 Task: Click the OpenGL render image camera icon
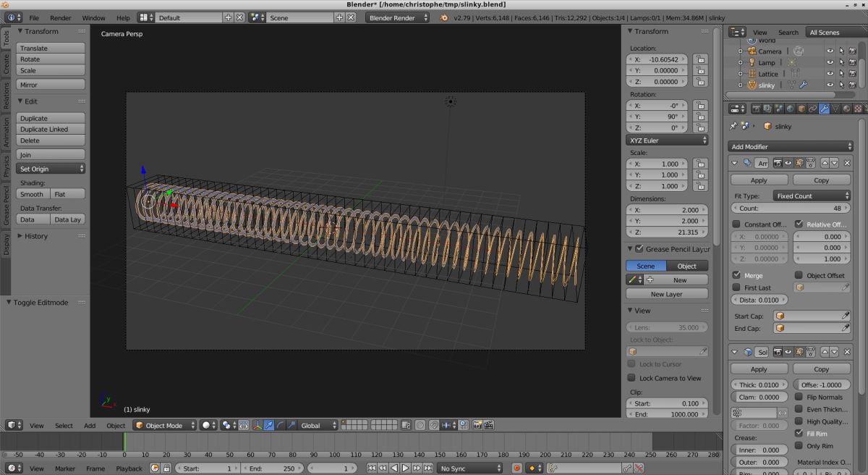(477, 425)
